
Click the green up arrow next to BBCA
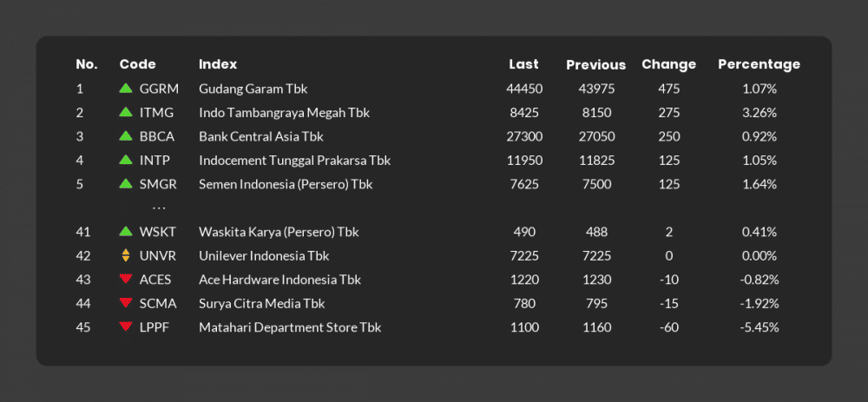point(126,135)
